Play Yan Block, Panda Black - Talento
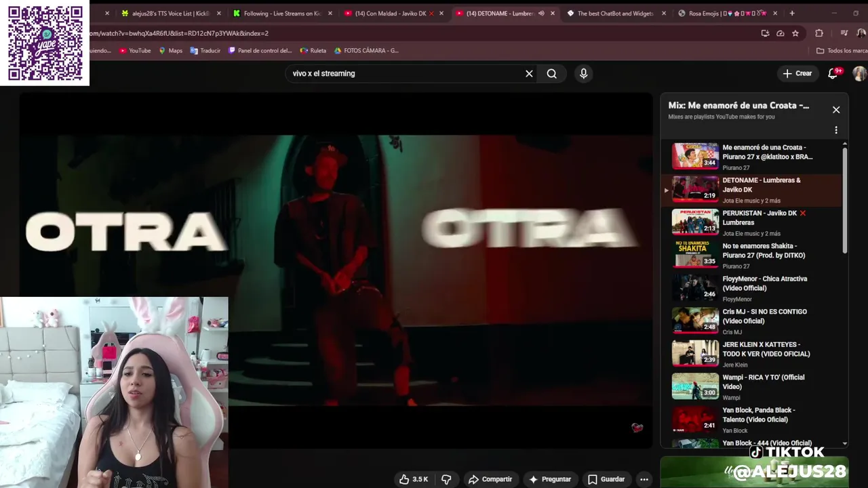868x488 pixels. (x=751, y=420)
